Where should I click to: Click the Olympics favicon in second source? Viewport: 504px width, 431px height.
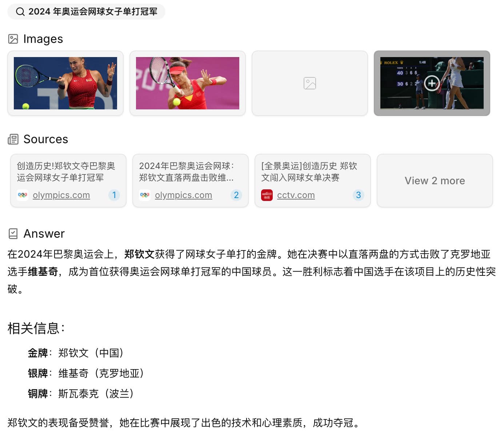[x=145, y=195]
